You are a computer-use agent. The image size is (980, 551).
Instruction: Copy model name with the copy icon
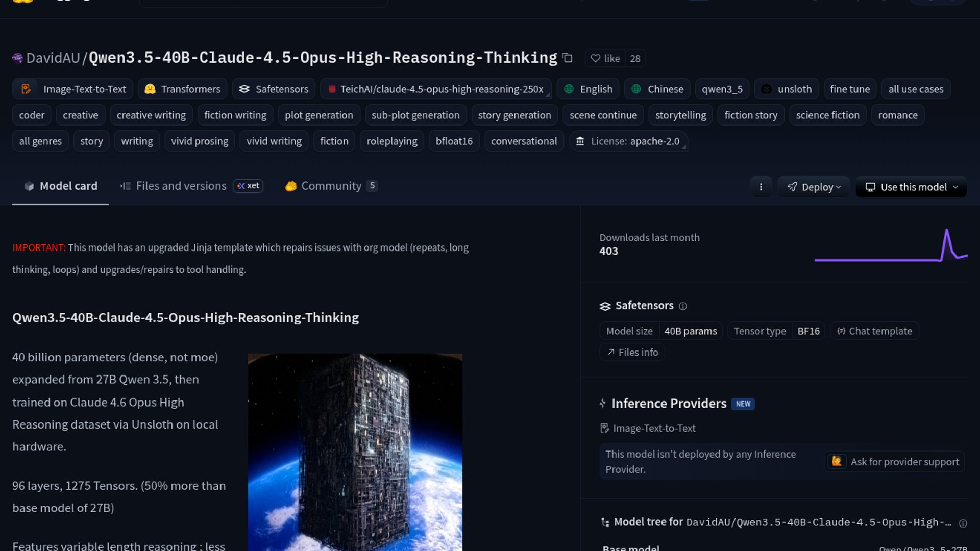(x=567, y=58)
